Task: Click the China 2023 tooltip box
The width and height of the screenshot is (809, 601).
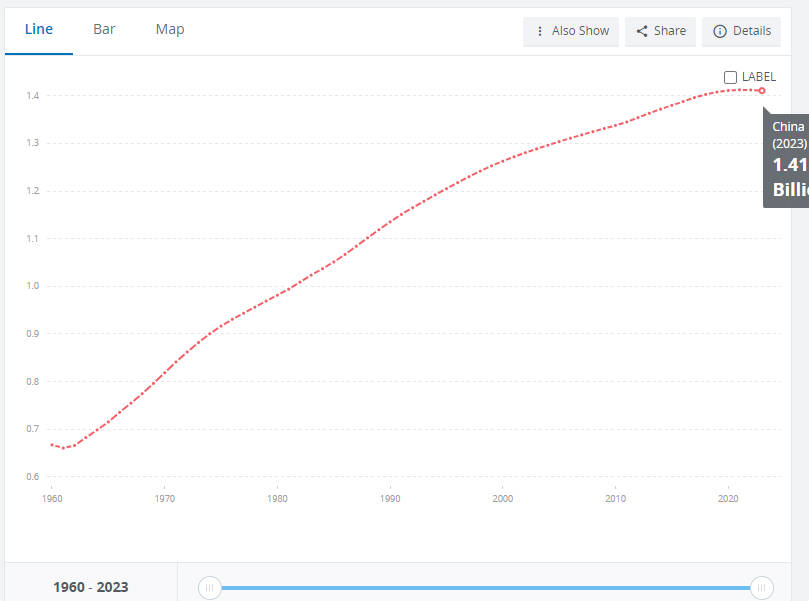Action: 788,160
